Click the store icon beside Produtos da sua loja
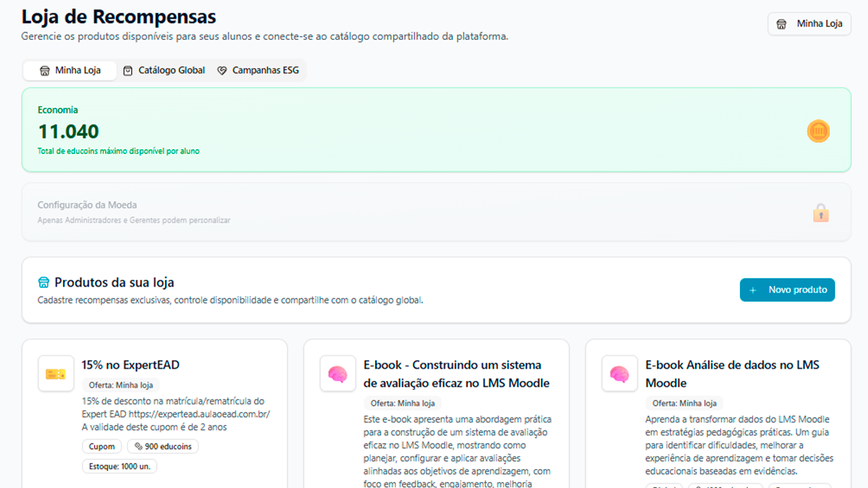Screen dimensions: 868x488 click(44, 283)
